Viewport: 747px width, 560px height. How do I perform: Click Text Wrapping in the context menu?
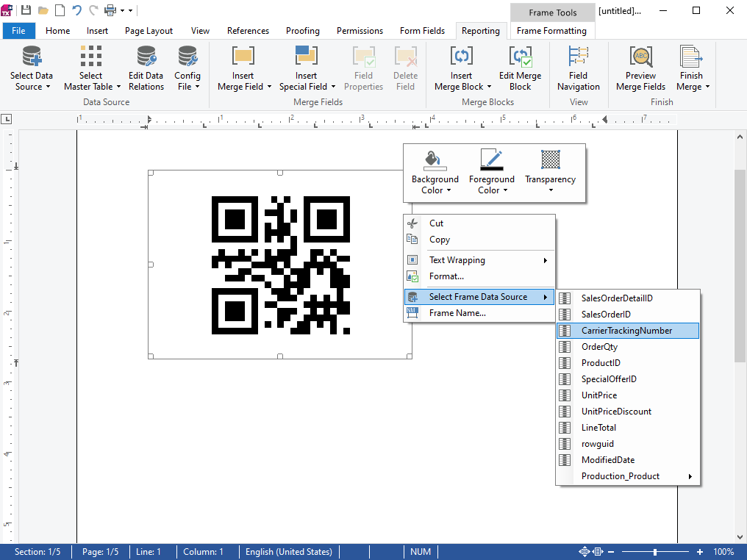457,259
